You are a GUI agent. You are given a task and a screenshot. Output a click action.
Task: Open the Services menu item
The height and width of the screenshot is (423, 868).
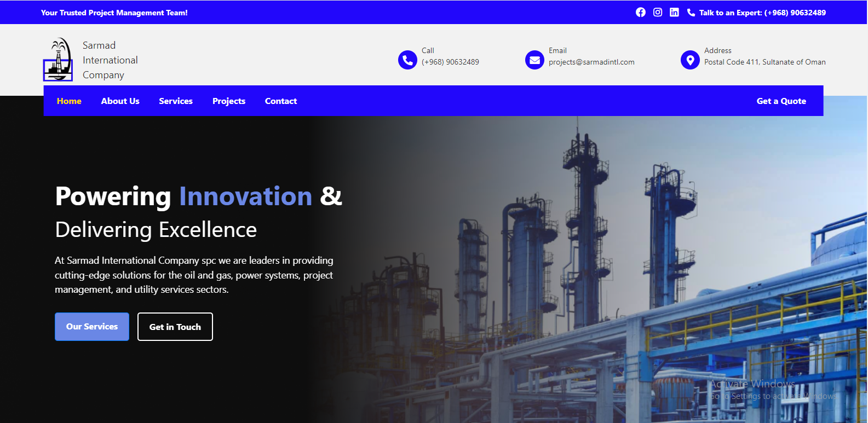(176, 101)
